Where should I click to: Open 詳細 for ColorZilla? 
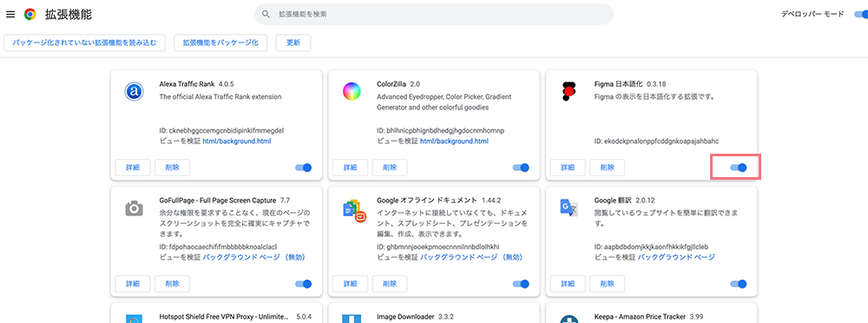(x=351, y=168)
